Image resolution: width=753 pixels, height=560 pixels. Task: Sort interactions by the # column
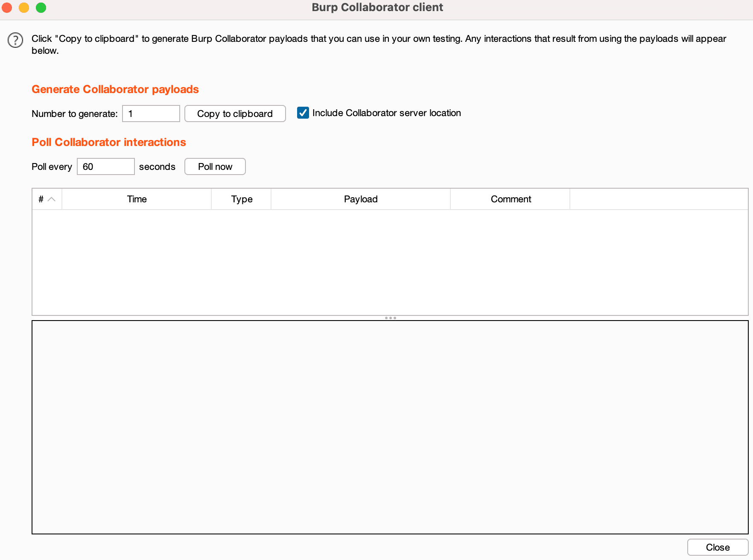47,199
